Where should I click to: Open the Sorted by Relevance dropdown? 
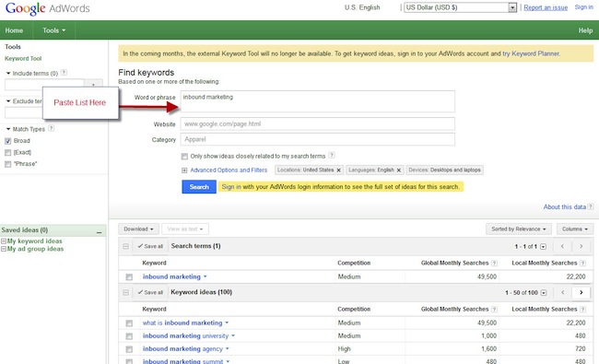tap(519, 229)
